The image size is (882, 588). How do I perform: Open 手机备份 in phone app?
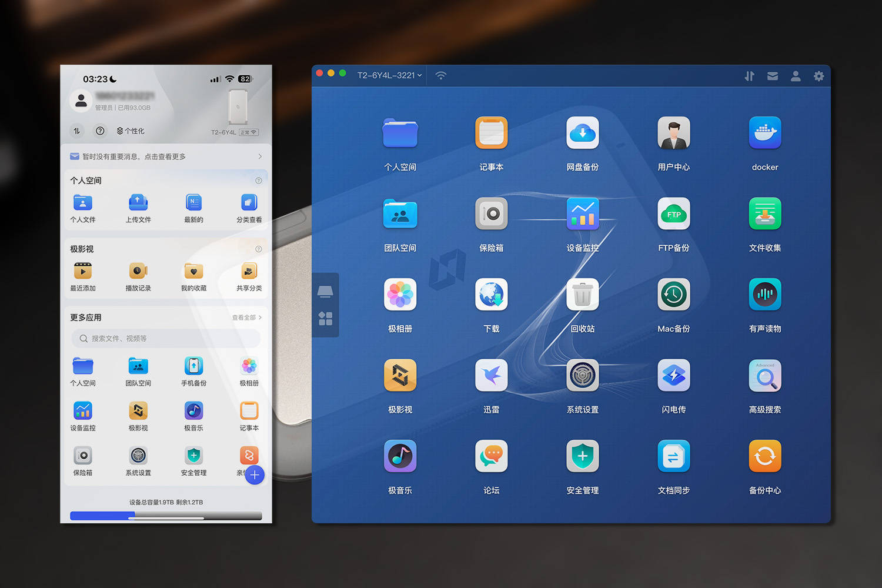(193, 366)
